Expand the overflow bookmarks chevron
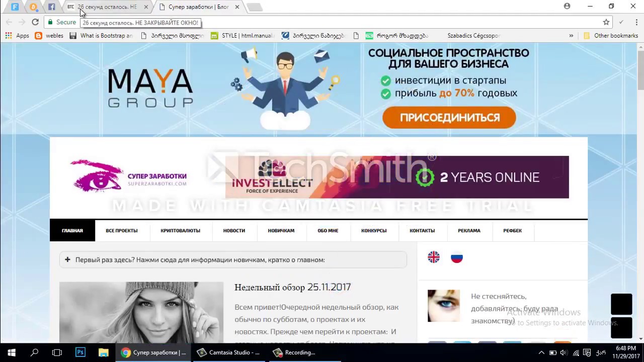 coord(571,36)
